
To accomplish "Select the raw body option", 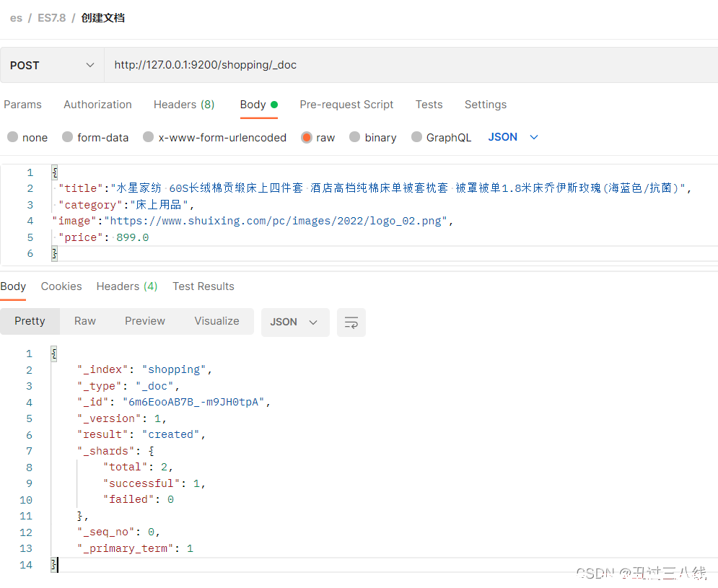I will [307, 137].
